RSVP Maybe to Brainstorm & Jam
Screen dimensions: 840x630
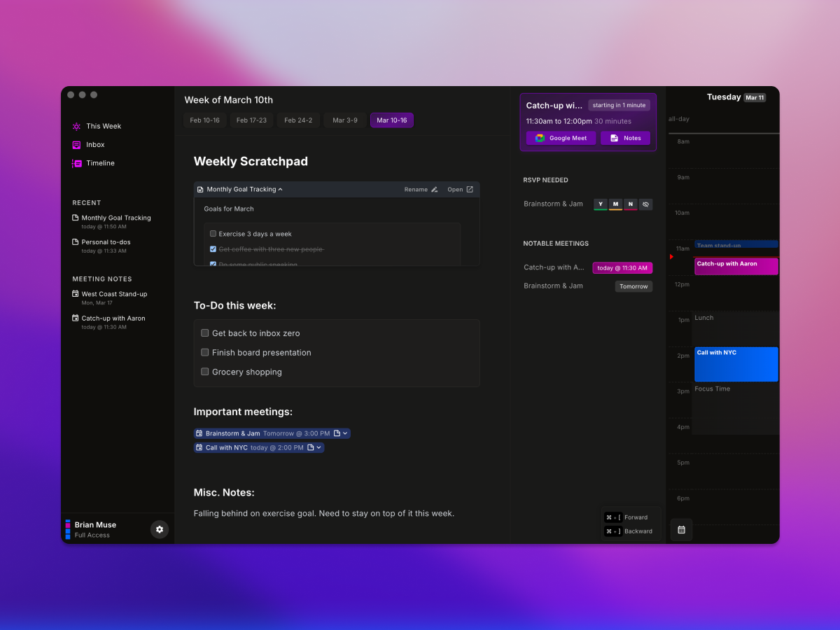[616, 204]
